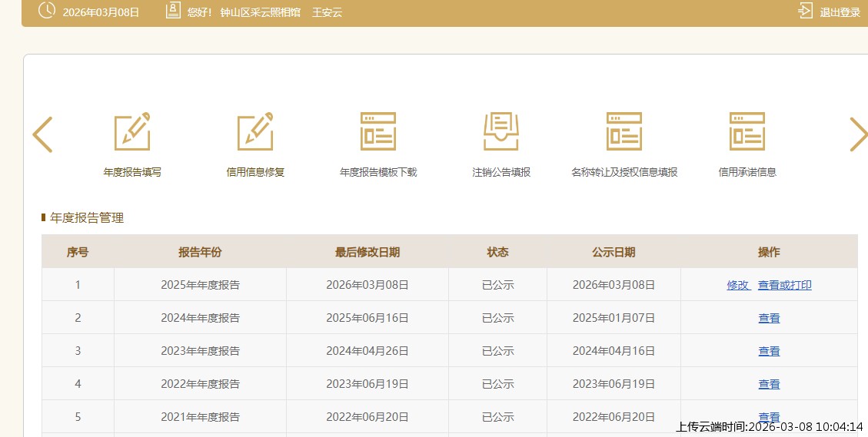Open the 年度报告填写 pencil icon
The image size is (868, 437).
[132, 131]
